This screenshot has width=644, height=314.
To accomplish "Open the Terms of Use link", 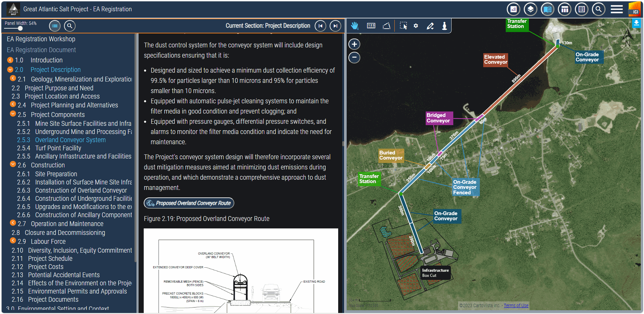I will [516, 305].
